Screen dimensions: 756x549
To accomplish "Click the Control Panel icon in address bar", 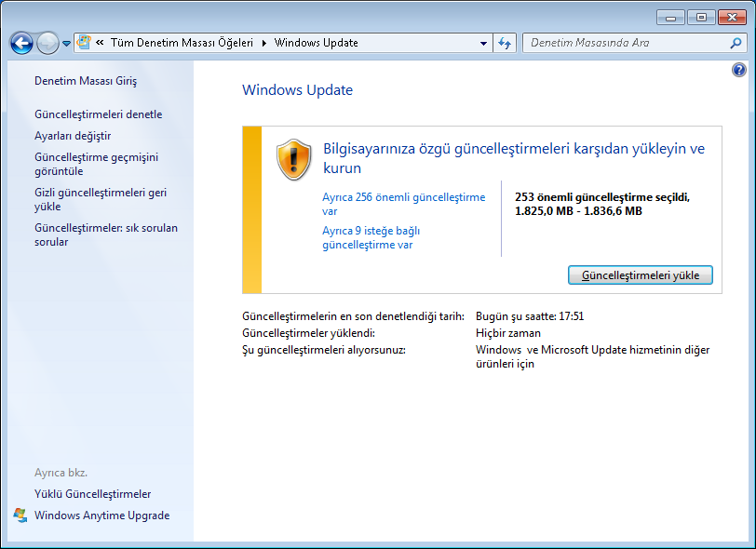I will click(x=84, y=43).
